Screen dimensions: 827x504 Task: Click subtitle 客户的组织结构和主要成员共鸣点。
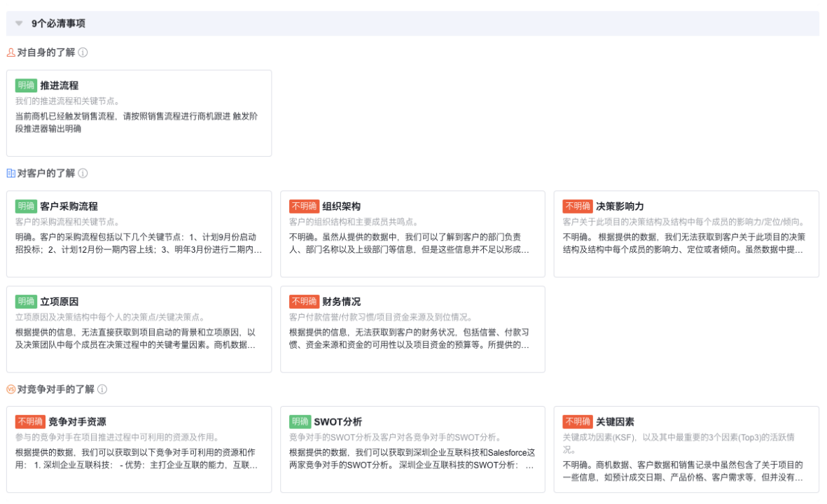354,222
